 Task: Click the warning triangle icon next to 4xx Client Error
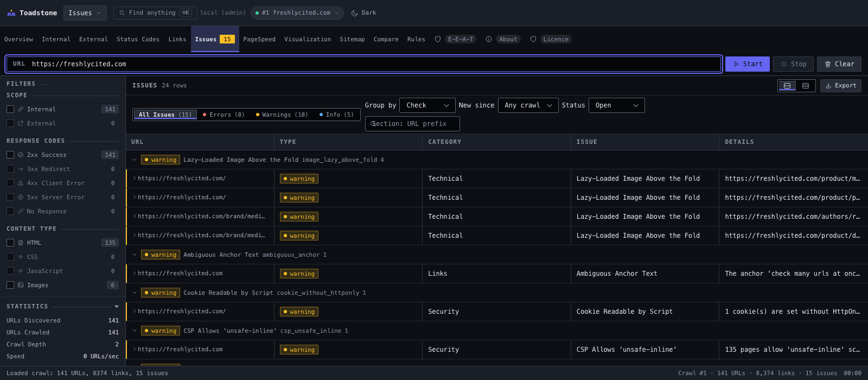coord(21,183)
